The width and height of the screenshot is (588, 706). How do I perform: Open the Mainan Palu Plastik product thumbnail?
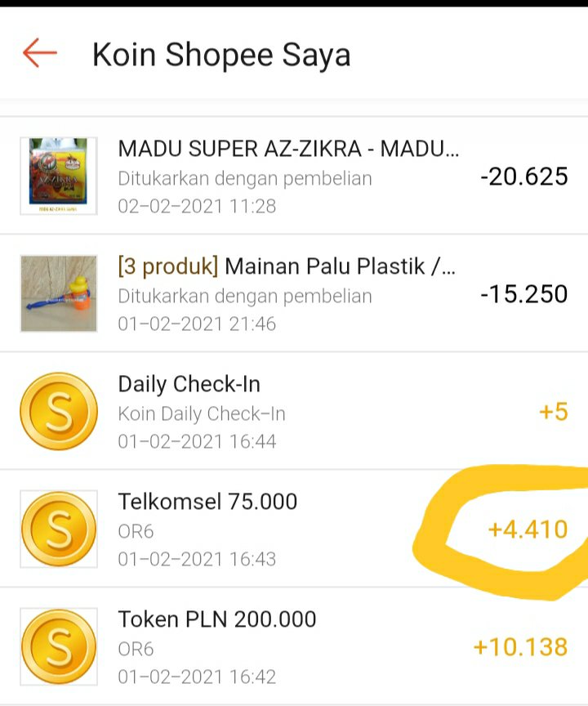[x=59, y=293]
